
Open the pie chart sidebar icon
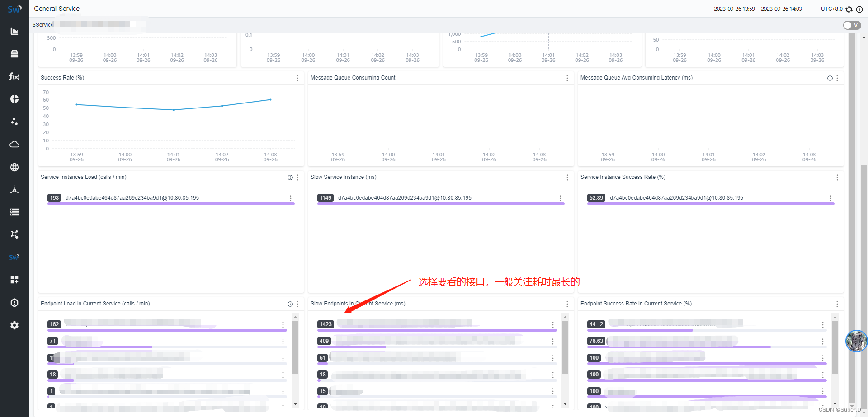tap(14, 99)
